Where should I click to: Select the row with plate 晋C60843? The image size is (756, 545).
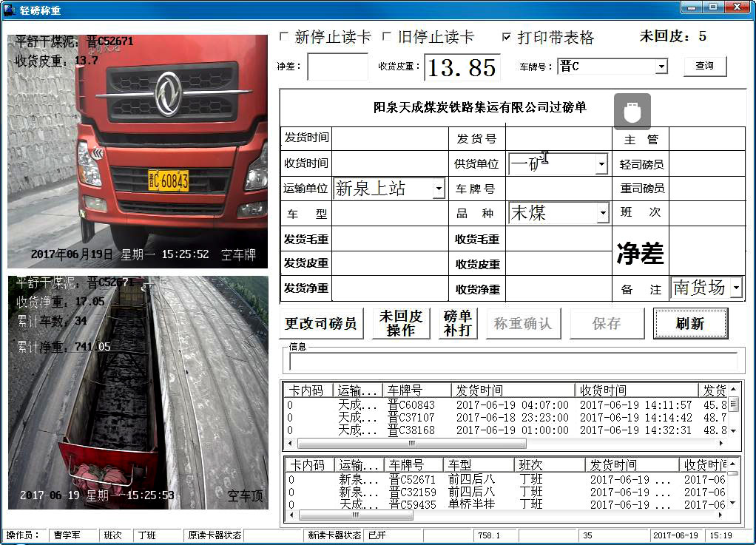click(411, 405)
